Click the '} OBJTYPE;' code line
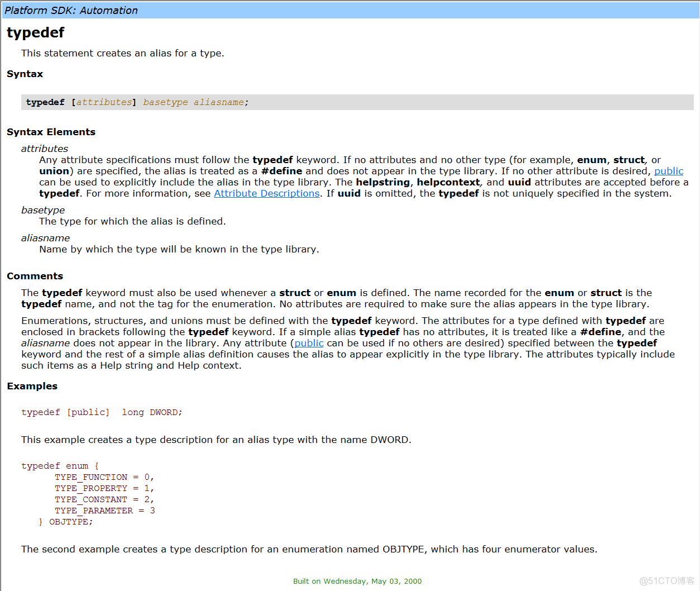This screenshot has width=700, height=591. [x=65, y=522]
